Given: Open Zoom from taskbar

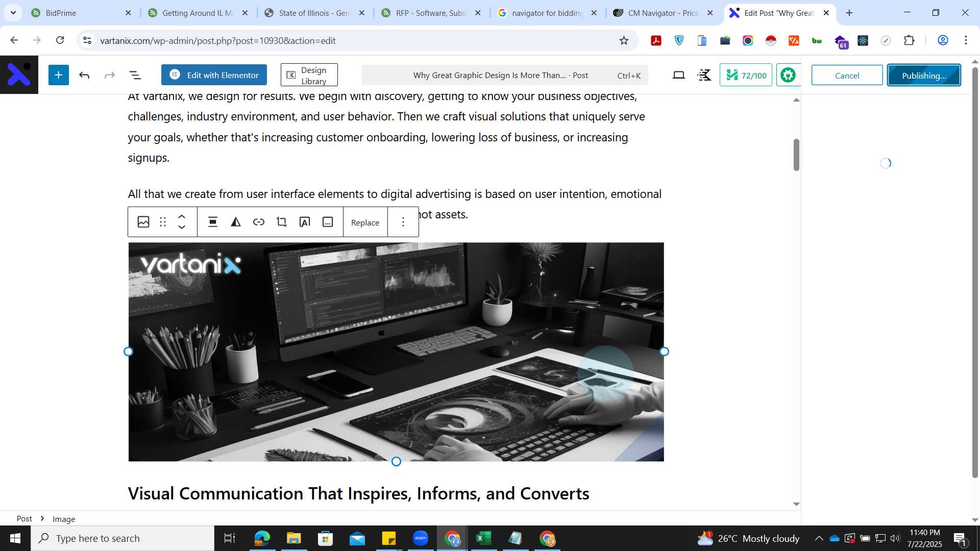Looking at the screenshot, I should [420, 538].
